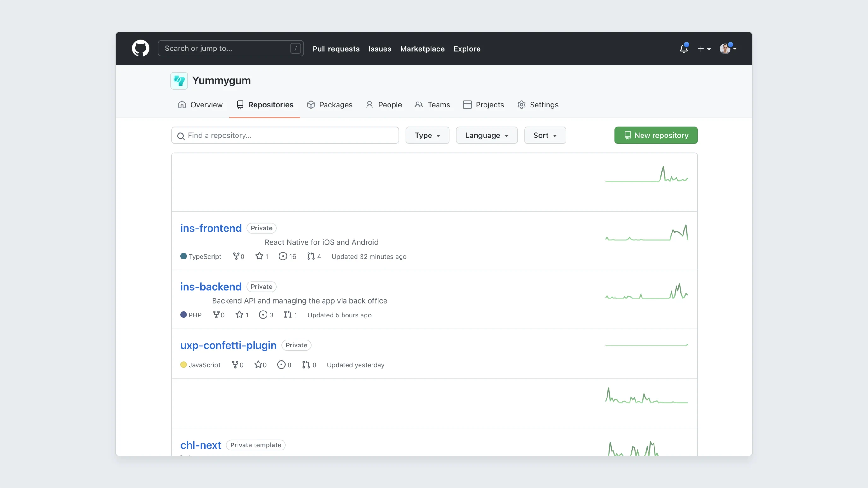Image resolution: width=868 pixels, height=488 pixels.
Task: Click "React Native for iOS and Android" description
Action: [321, 242]
